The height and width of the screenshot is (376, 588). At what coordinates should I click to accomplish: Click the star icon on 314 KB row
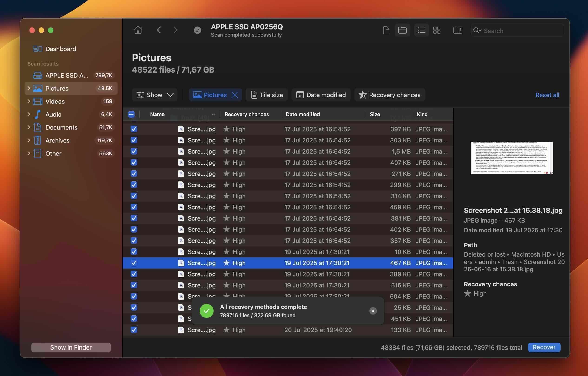tap(226, 196)
